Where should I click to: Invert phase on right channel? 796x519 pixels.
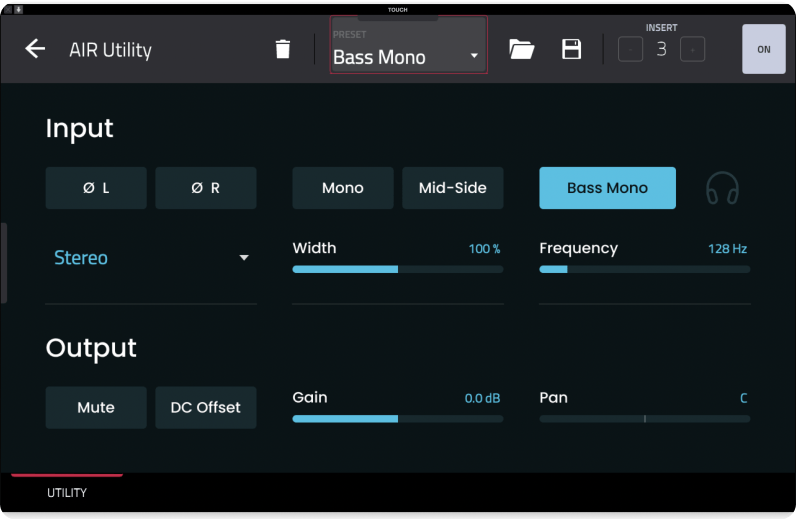point(206,188)
